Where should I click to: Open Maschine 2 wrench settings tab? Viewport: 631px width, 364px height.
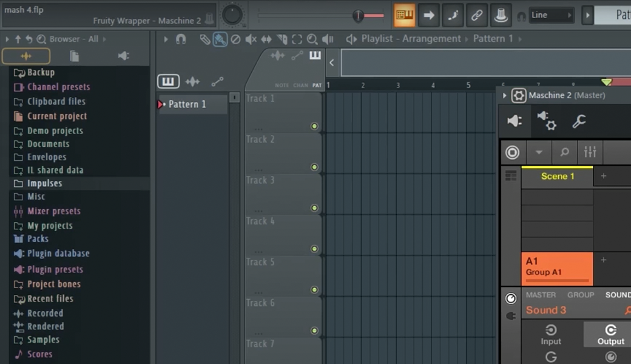(x=579, y=121)
